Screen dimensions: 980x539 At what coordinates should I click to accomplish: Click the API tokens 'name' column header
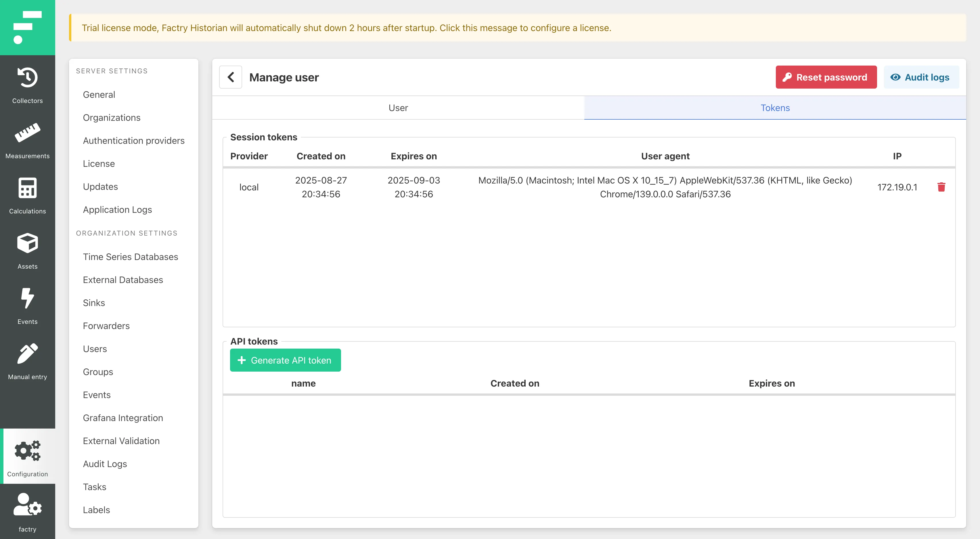[303, 383]
